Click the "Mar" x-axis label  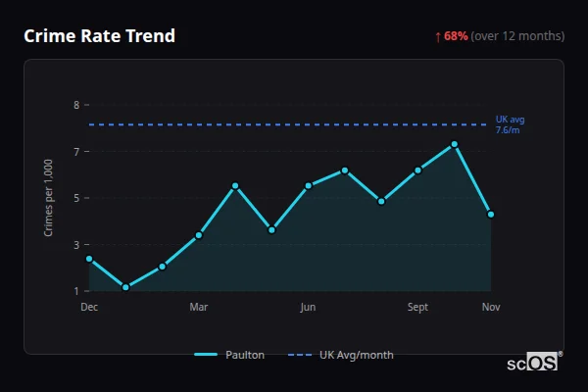pos(199,307)
